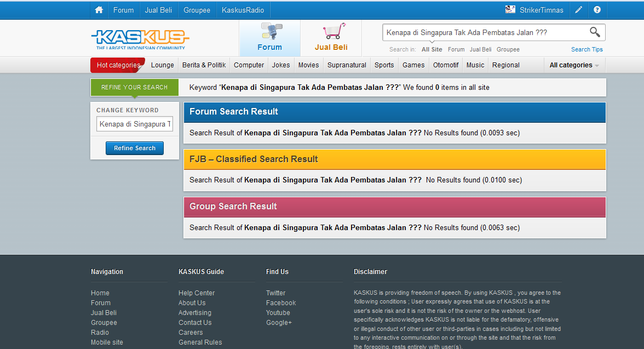Open Jual Beli in footer navigation

(104, 312)
